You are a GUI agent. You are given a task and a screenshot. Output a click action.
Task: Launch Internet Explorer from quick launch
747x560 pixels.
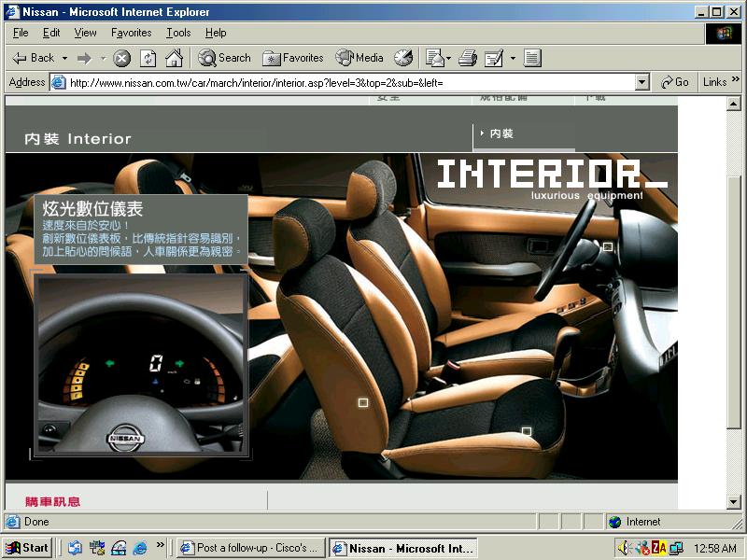tap(140, 548)
